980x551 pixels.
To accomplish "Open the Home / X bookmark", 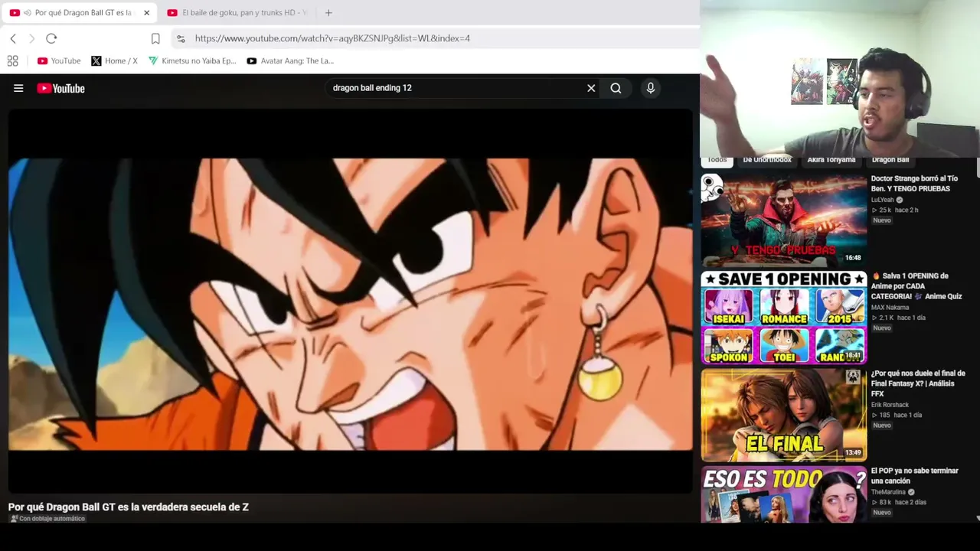I will tap(115, 60).
